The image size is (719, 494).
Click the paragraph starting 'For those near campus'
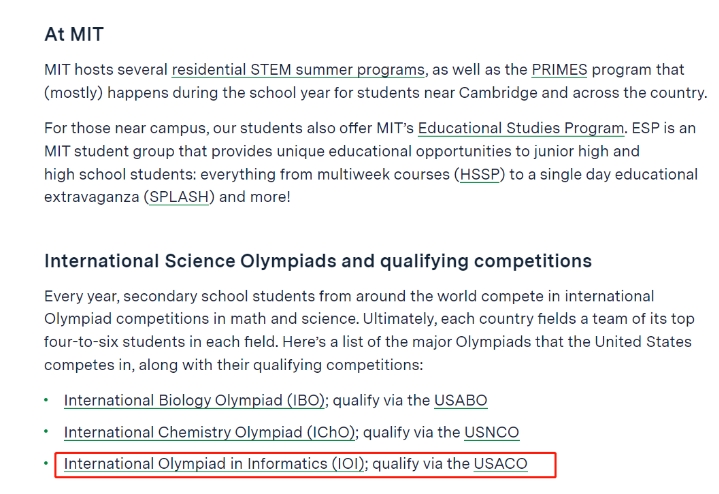[x=371, y=162]
